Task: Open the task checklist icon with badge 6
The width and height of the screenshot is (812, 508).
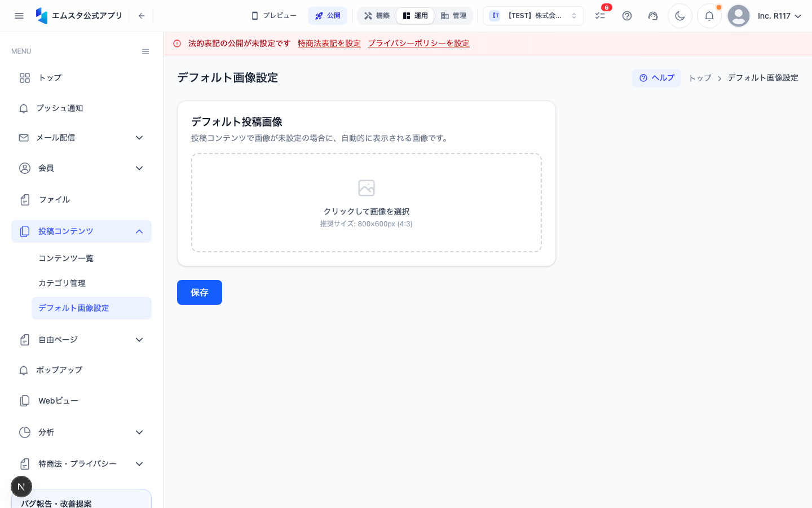Action: [x=600, y=16]
